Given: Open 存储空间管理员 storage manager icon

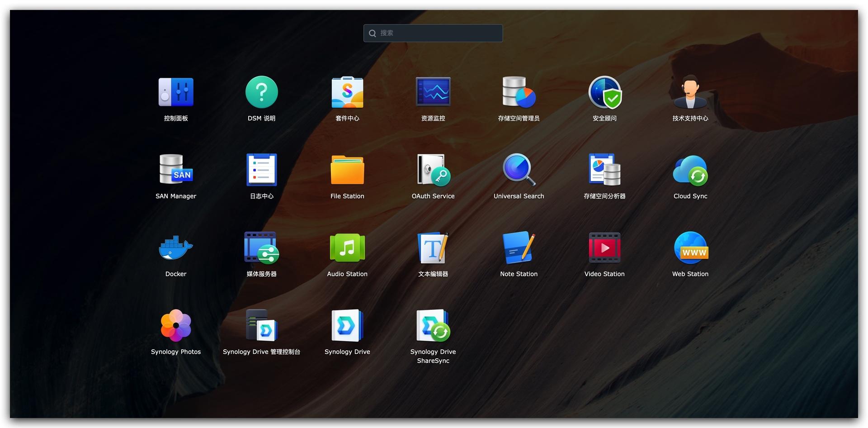Looking at the screenshot, I should (x=519, y=92).
